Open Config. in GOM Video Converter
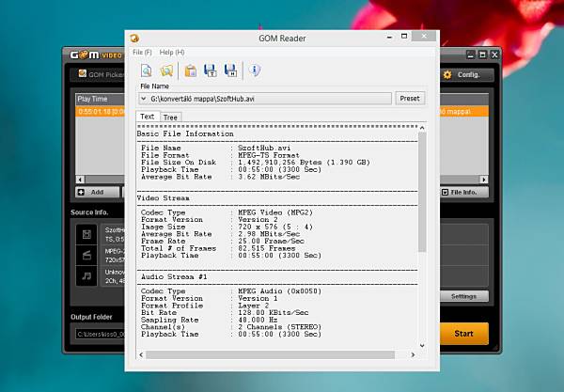564x392 pixels. [468, 75]
